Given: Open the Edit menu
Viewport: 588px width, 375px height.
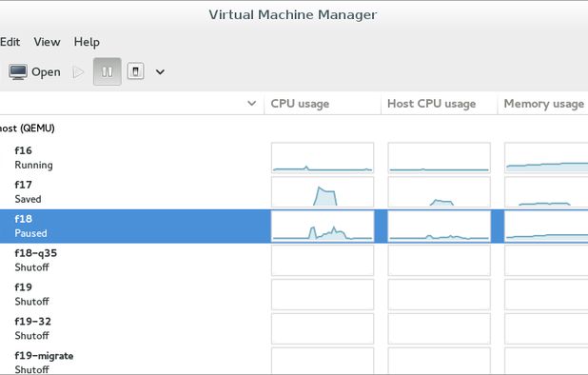Looking at the screenshot, I should pyautogui.click(x=10, y=42).
